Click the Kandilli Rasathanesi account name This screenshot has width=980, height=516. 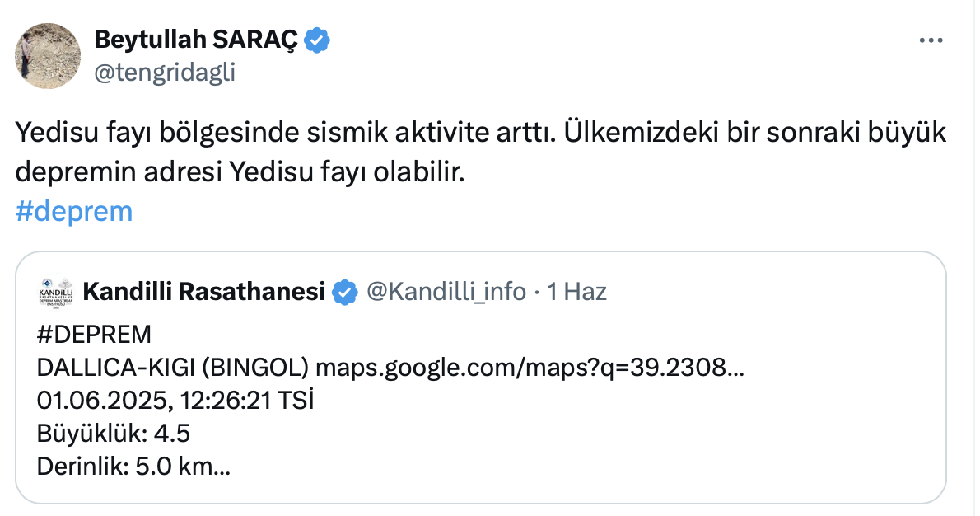[204, 291]
